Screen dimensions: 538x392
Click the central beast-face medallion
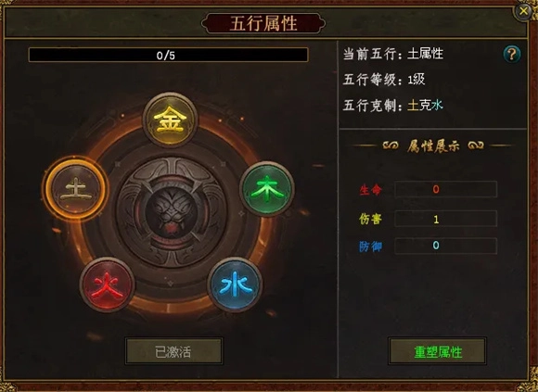click(x=172, y=212)
